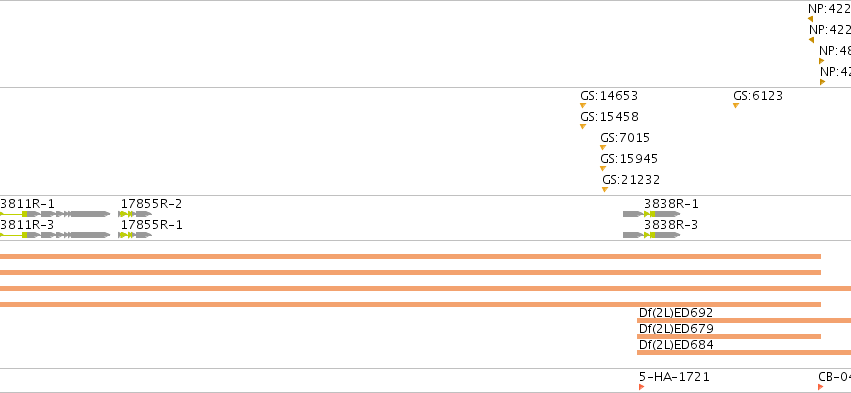Select the Df(2L)ED679 deficiency bar
The width and height of the screenshot is (851, 393).
click(x=729, y=337)
